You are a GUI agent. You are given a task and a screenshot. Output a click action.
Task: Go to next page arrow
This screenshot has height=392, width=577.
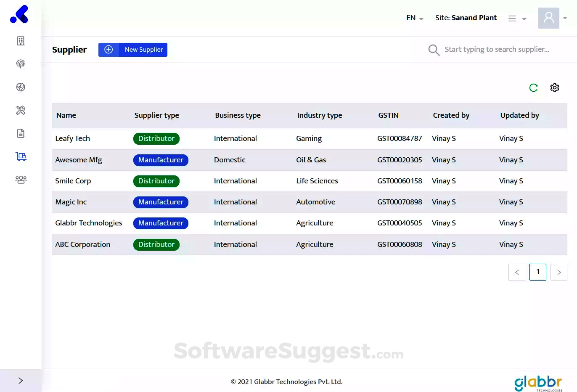(559, 272)
